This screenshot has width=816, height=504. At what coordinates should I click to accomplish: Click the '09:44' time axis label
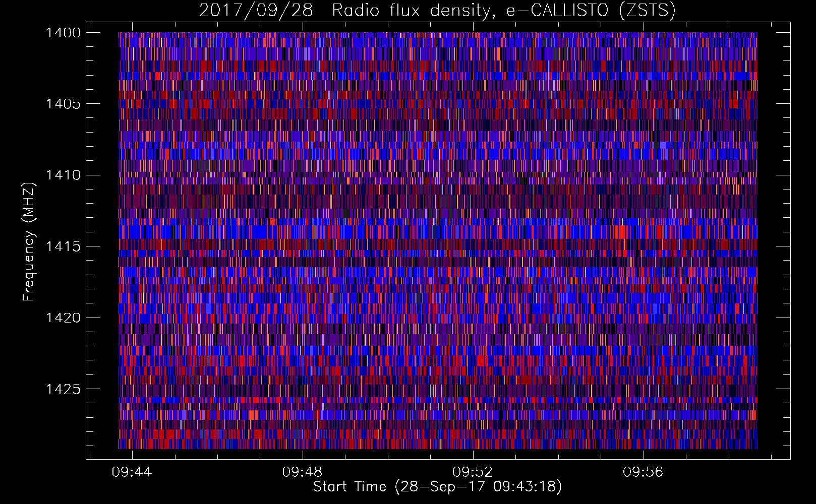coord(132,472)
